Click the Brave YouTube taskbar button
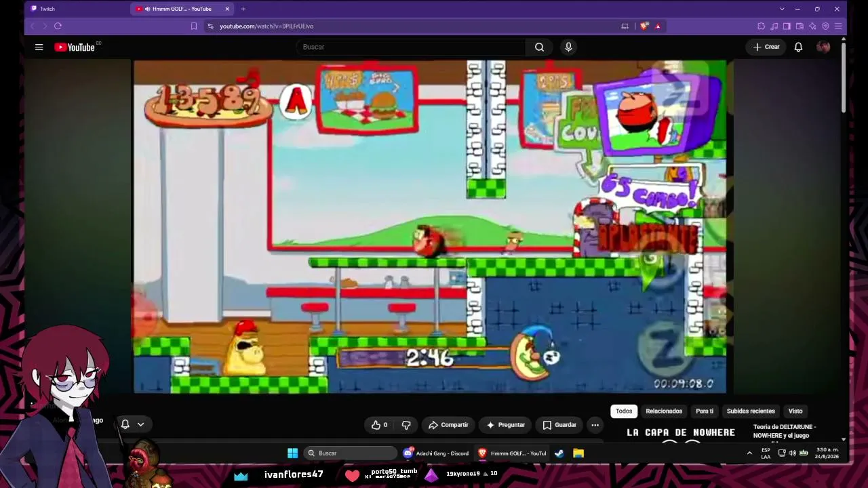 (x=512, y=453)
